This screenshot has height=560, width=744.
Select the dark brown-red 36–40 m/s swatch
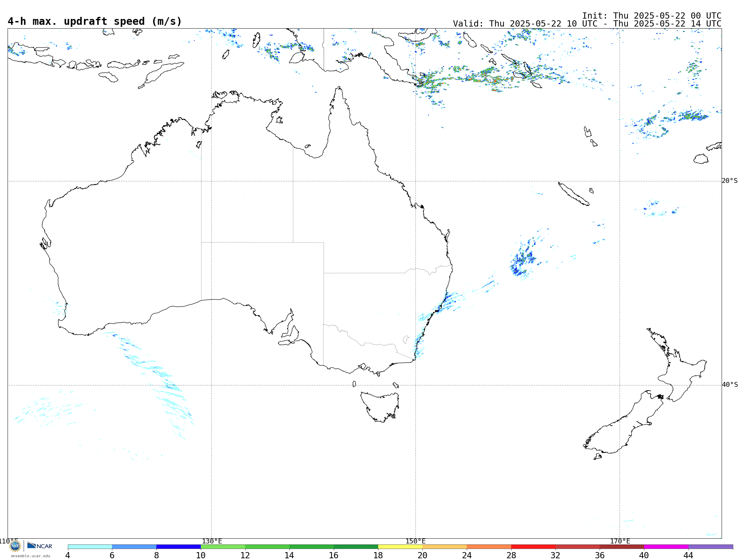pyautogui.click(x=622, y=547)
